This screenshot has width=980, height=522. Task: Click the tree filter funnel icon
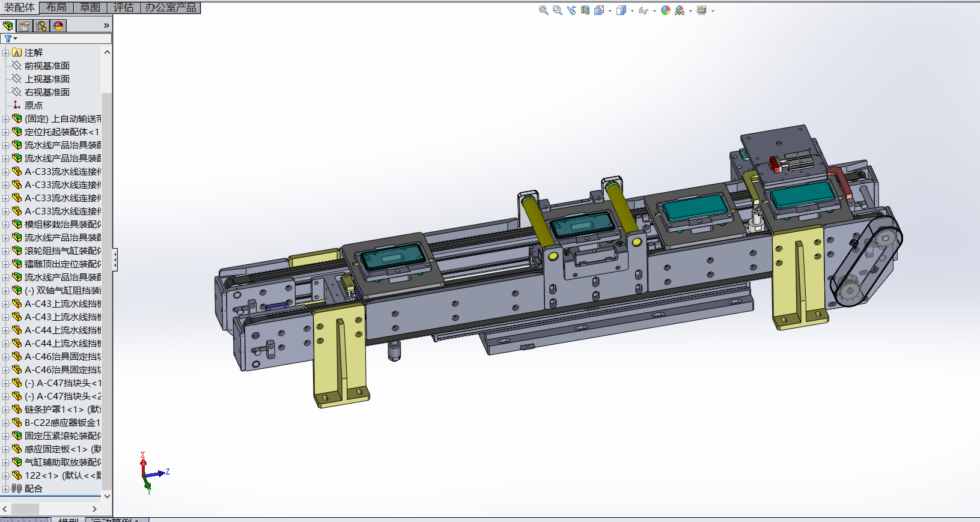8,38
